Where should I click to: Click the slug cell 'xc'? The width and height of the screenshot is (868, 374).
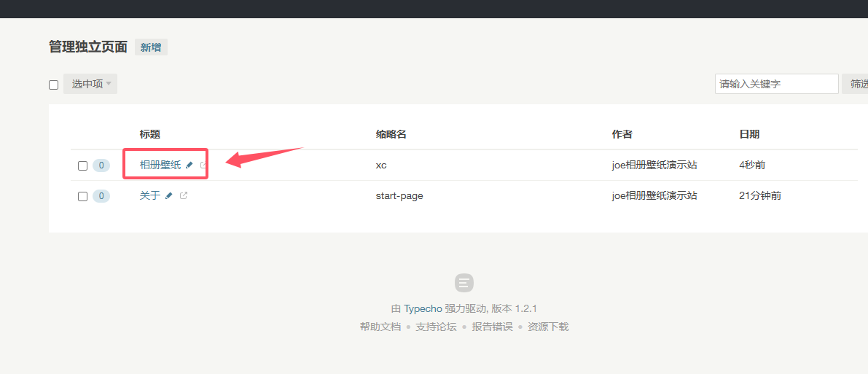coord(381,165)
